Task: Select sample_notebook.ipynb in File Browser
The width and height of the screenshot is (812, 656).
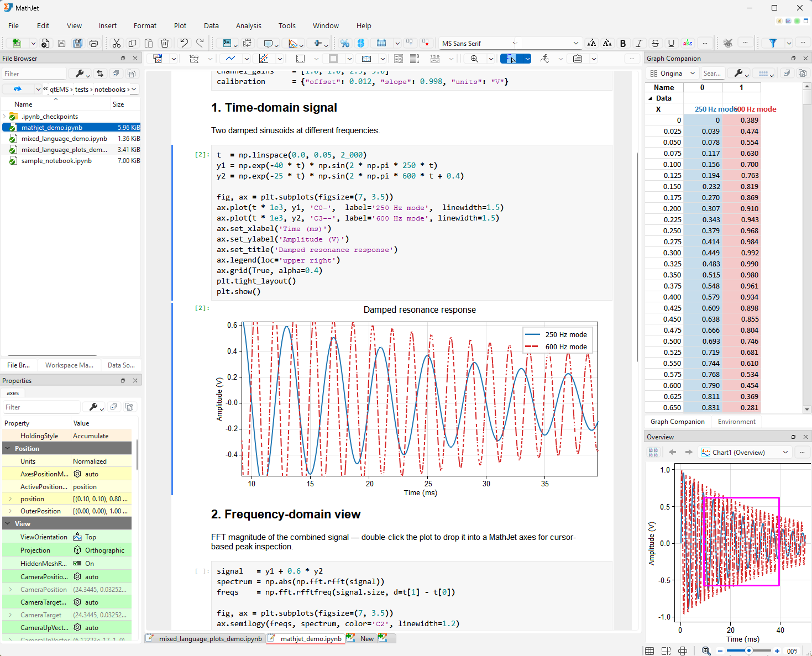Action: (x=71, y=161)
